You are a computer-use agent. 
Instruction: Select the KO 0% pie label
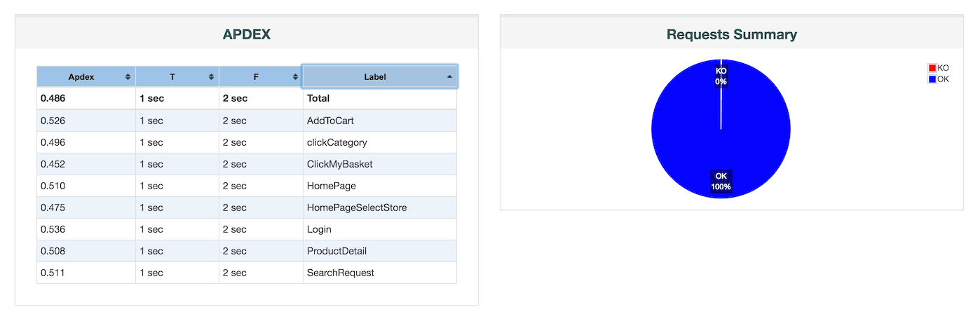721,76
